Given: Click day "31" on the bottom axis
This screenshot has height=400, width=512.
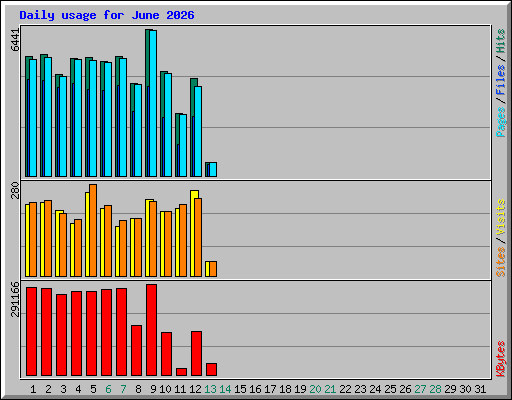Looking at the screenshot, I should 480,389.
